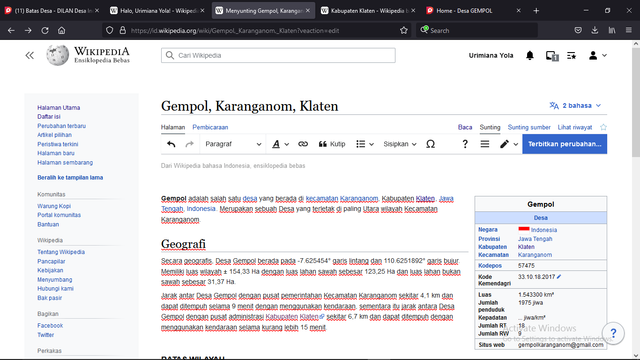Bookmark this page star icon

click(404, 30)
